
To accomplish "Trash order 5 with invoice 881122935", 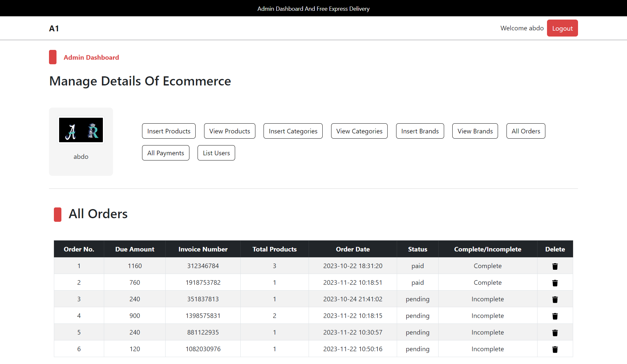I will 555,333.
